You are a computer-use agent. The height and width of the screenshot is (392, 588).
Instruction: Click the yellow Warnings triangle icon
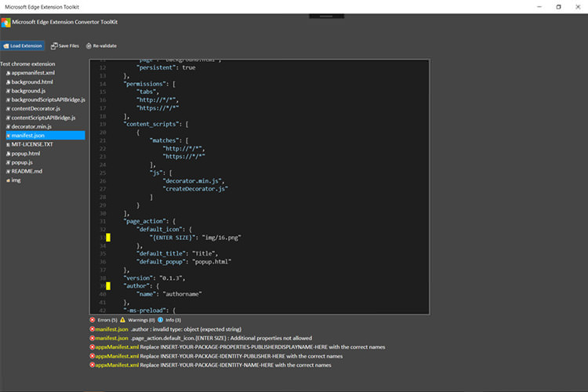122,320
